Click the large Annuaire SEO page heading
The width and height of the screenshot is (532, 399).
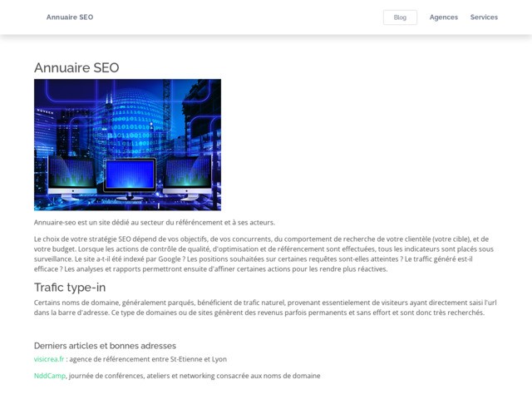tap(76, 68)
